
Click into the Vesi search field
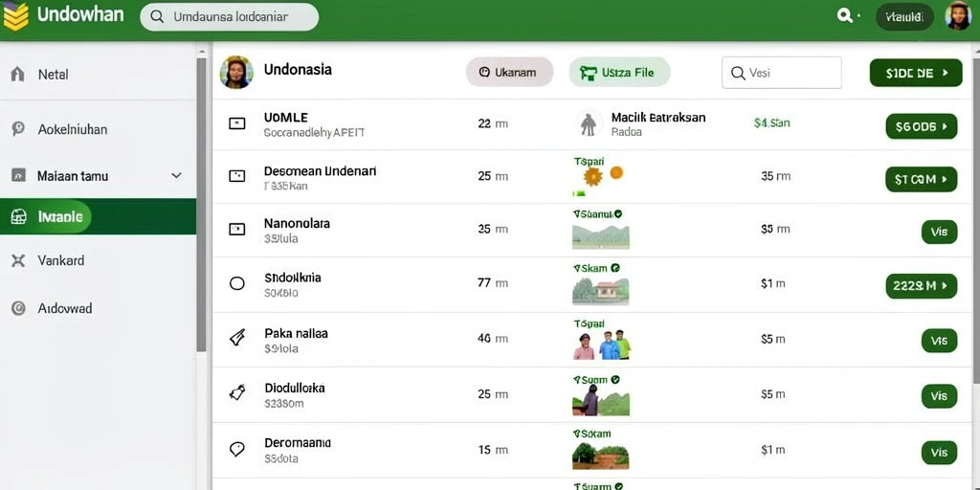[x=781, y=73]
